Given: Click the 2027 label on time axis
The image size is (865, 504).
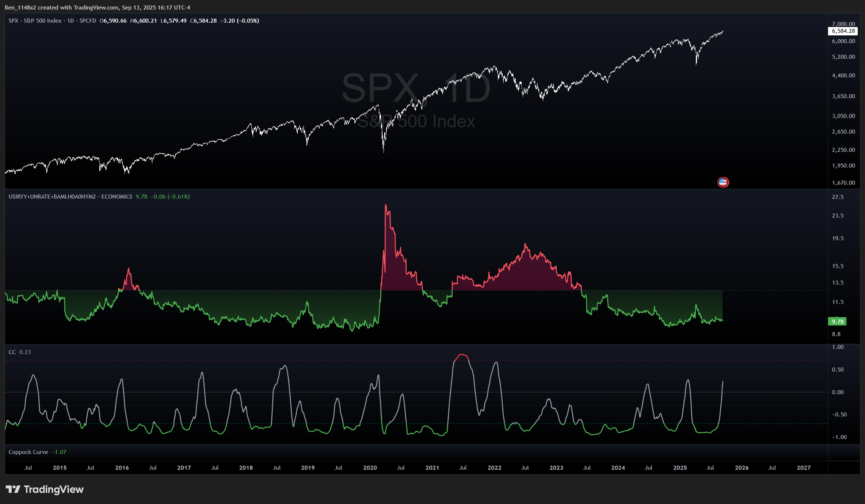Looking at the screenshot, I should pos(803,468).
